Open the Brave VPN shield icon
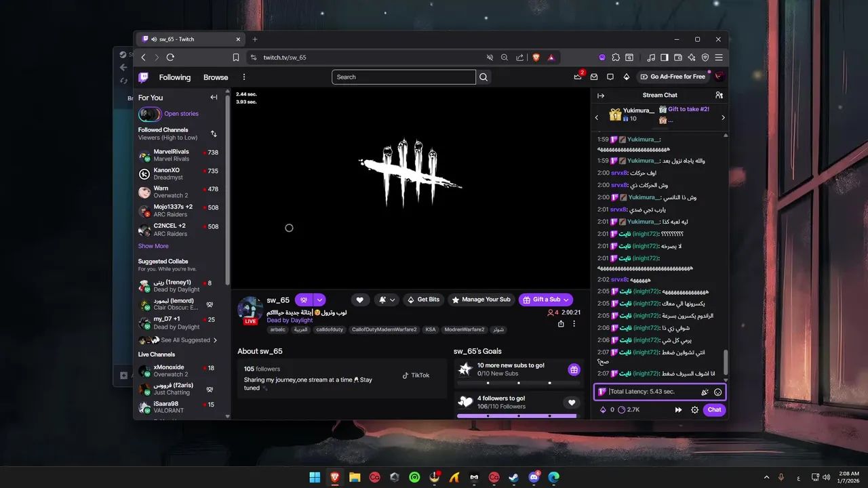Viewport: 868px width, 488px height. [705, 58]
